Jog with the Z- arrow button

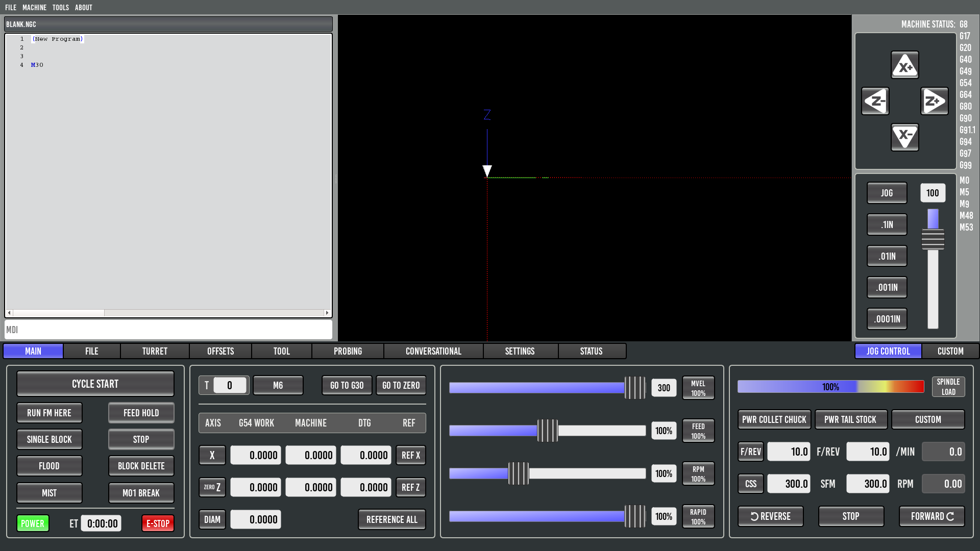point(875,101)
